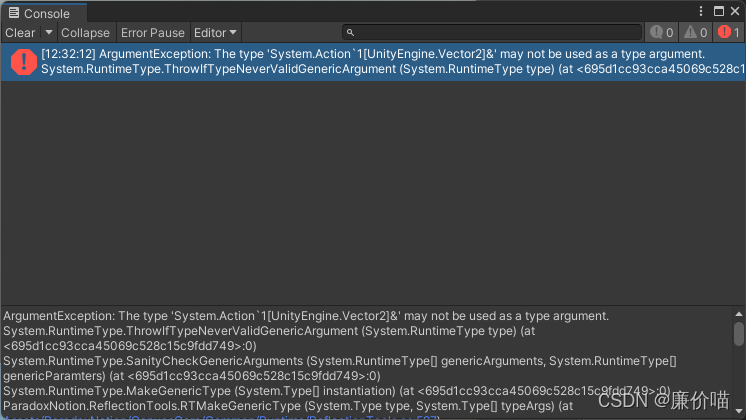Toggle error message filter showing 1
This screenshot has width=746, height=420.
(729, 32)
